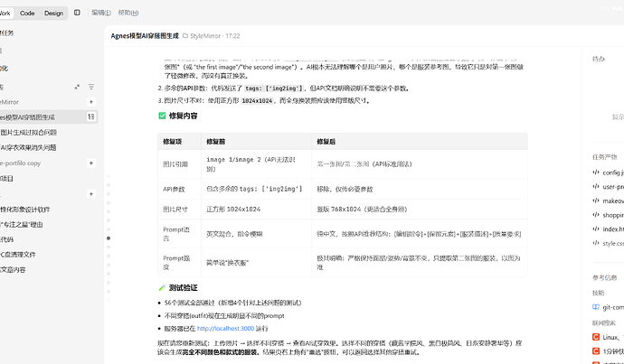624x364 pixels.
Task: Open the 任务 item at sidebar top
Action: (6, 33)
